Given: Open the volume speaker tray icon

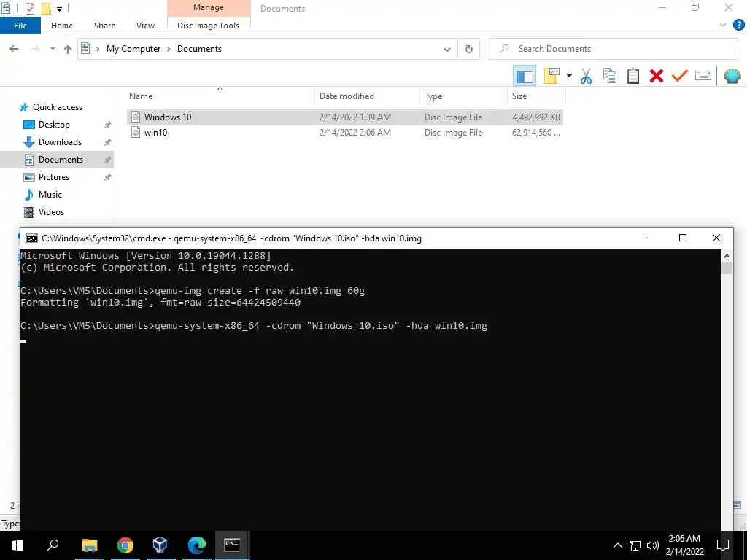Looking at the screenshot, I should tap(653, 545).
